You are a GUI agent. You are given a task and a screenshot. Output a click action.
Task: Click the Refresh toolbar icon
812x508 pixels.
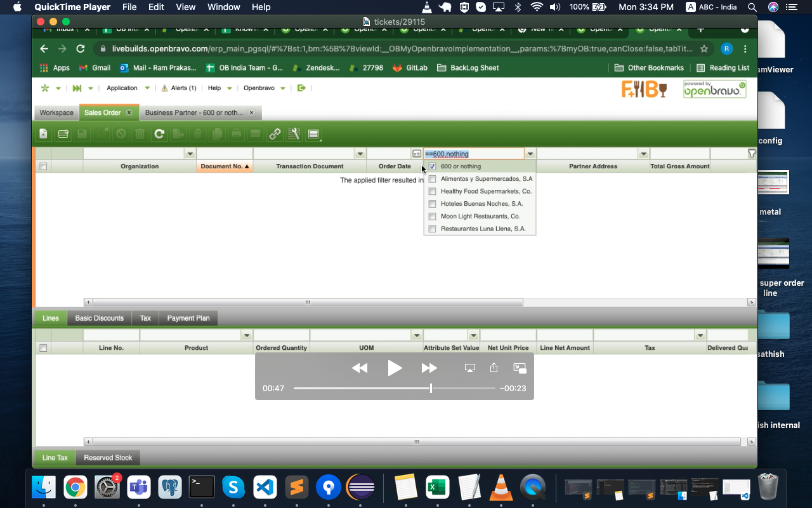click(159, 134)
